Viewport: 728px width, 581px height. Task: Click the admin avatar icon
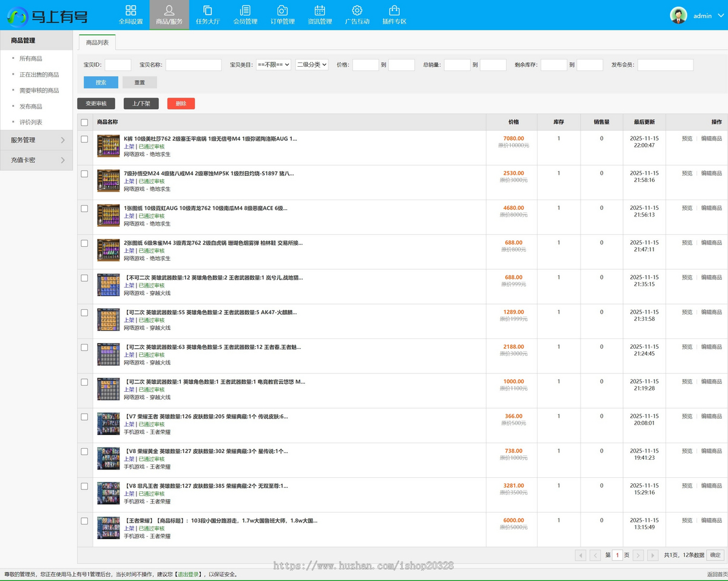click(678, 16)
